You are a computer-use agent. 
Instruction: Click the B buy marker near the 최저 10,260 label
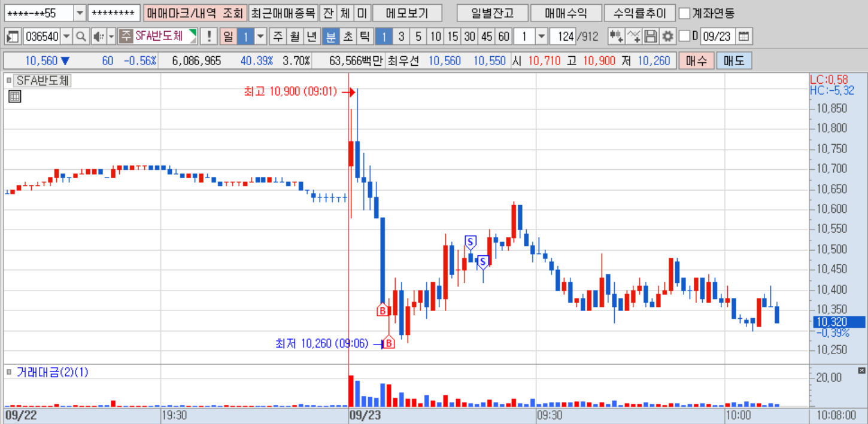[389, 343]
